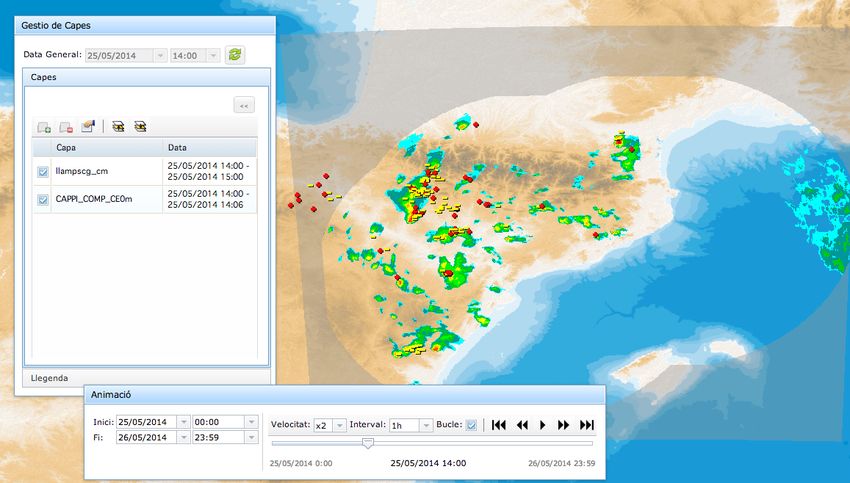Open the Inici date dropdown
850x483 pixels.
click(x=183, y=422)
